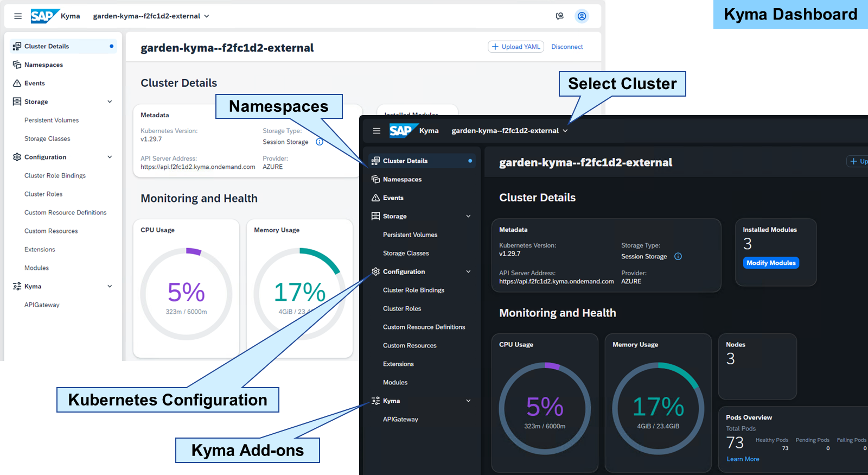This screenshot has width=868, height=475.
Task: Click Memory Usage 17% gauge in dark window
Action: [x=658, y=408]
